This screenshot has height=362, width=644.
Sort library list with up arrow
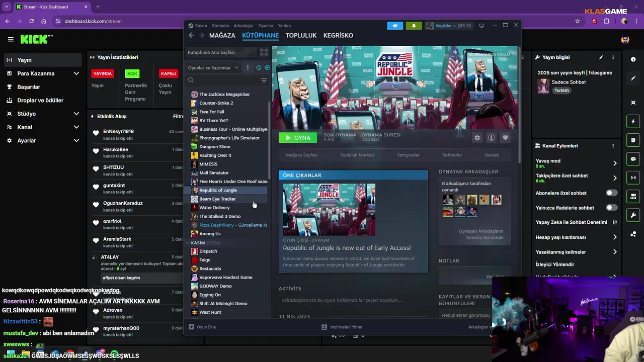point(248,67)
